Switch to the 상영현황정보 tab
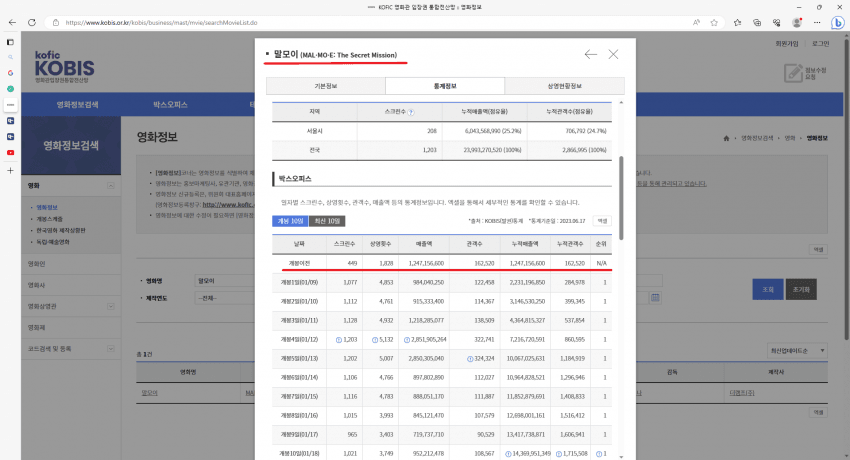The height and width of the screenshot is (460, 850). (x=564, y=86)
